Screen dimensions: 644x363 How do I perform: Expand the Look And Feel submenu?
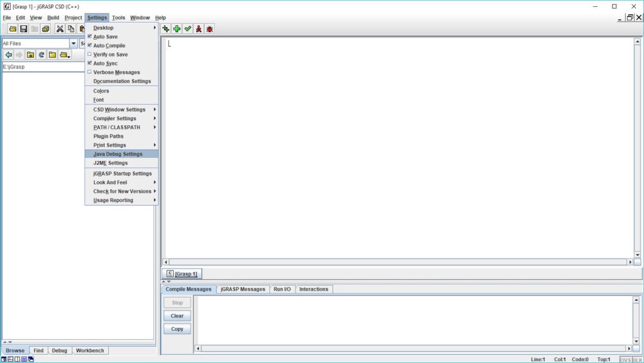coord(121,182)
